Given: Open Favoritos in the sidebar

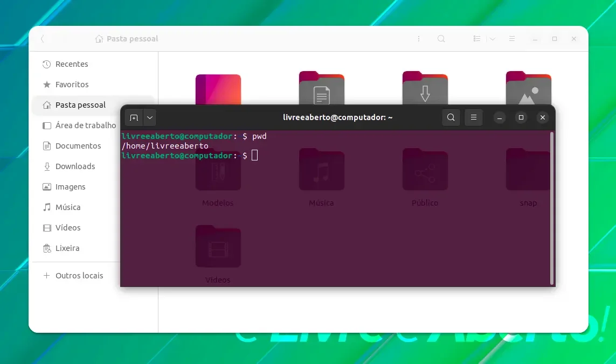Looking at the screenshot, I should pos(93,85).
